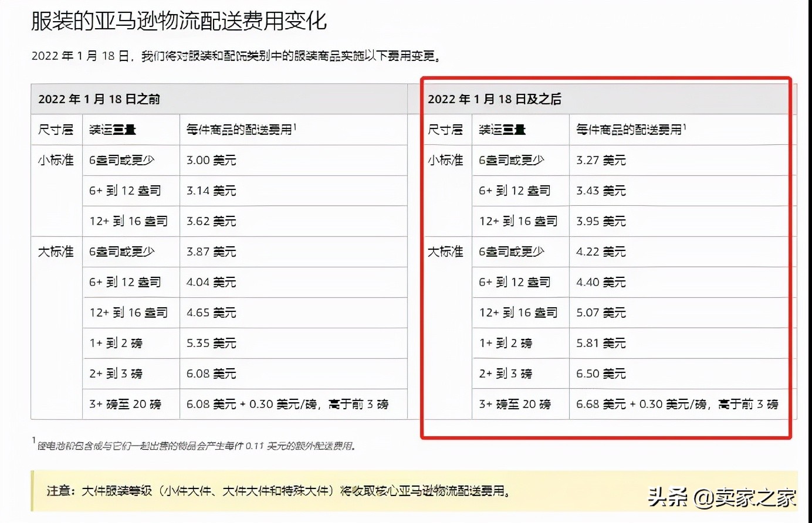Image resolution: width=812 pixels, height=523 pixels.
Task: Click 2+ 到 3 磅 in the 6.50 美元 row
Action: click(x=505, y=373)
